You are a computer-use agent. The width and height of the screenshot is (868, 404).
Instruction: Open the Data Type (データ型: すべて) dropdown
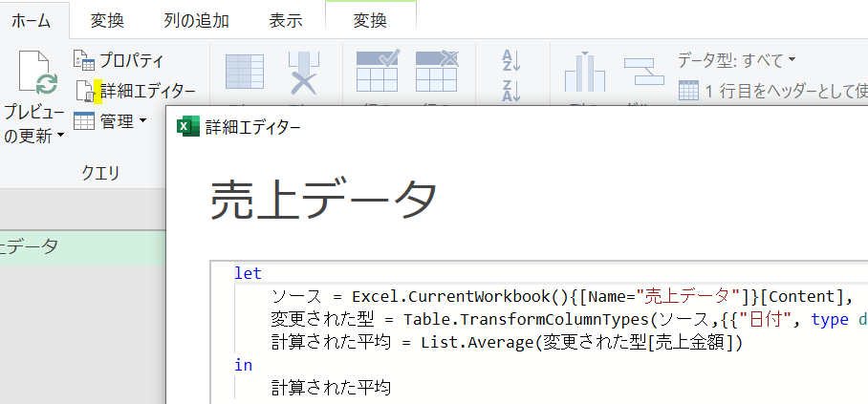click(x=737, y=60)
